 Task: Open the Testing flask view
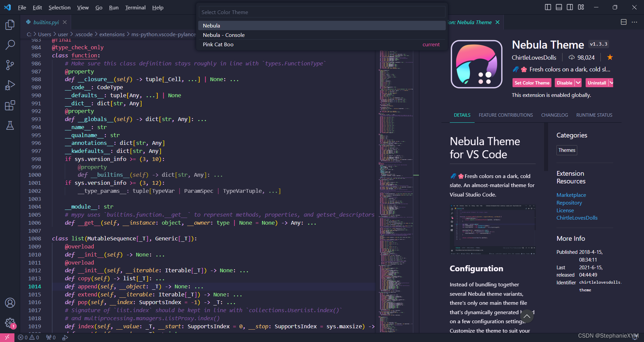[10, 125]
